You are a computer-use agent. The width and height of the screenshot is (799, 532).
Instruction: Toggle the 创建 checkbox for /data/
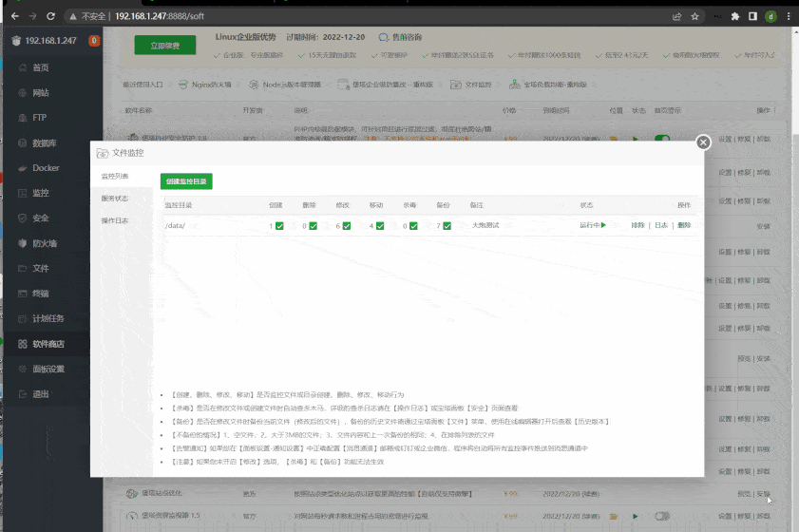(279, 226)
